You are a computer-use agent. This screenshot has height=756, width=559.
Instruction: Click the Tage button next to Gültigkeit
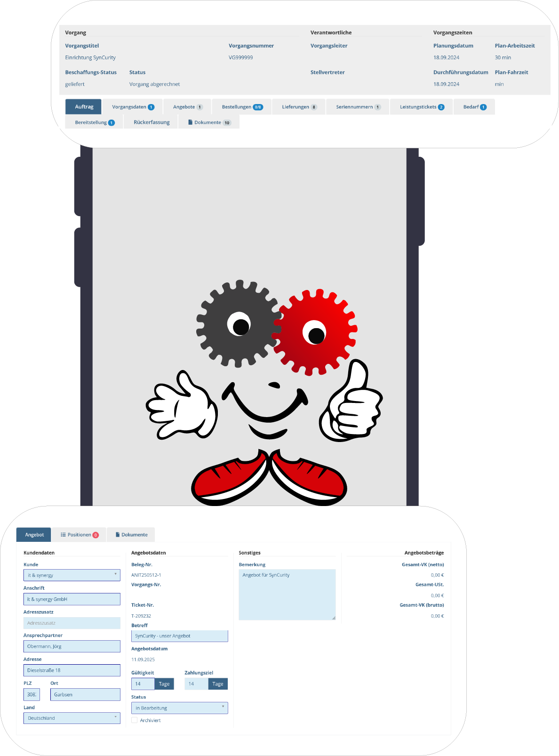pos(164,684)
